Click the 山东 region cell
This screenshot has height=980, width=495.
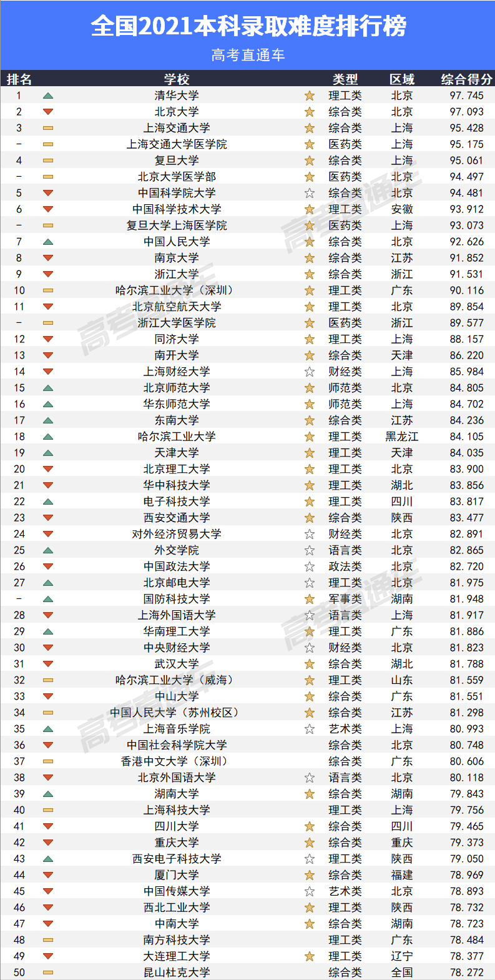[402, 680]
